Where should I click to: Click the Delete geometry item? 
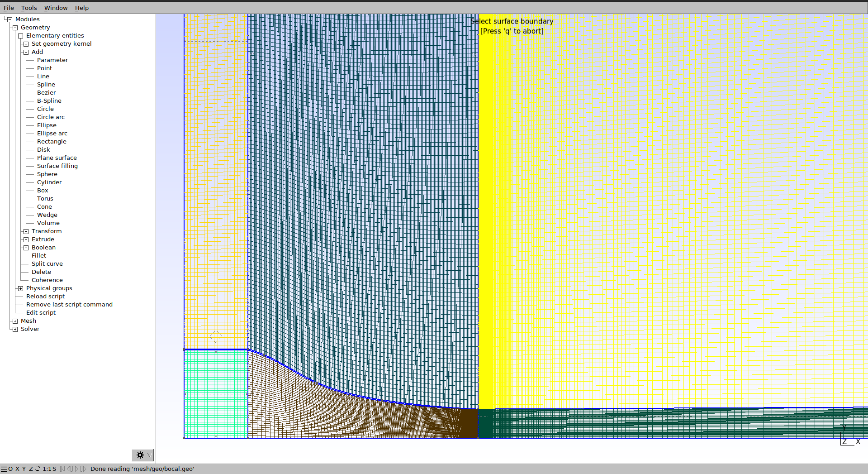pos(41,272)
